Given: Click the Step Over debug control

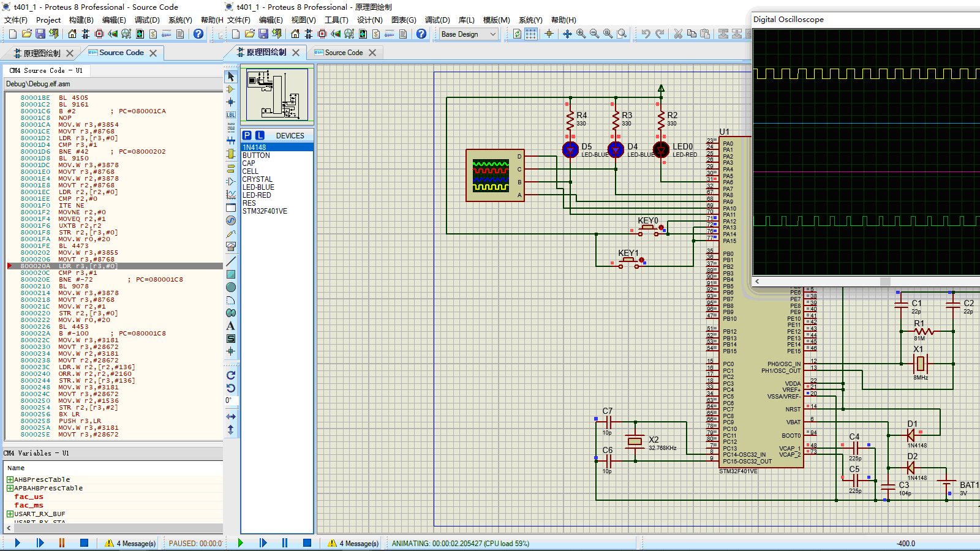Looking at the screenshot, I should coord(40,542).
